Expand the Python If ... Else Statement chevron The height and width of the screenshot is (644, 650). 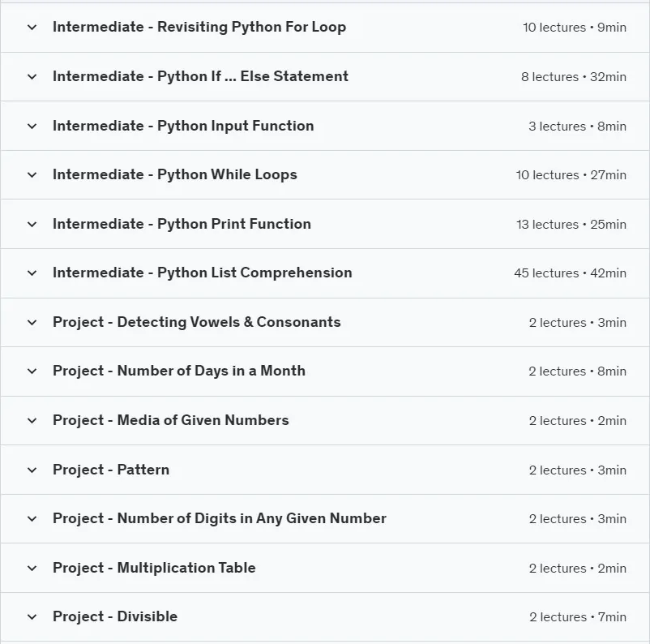(32, 77)
